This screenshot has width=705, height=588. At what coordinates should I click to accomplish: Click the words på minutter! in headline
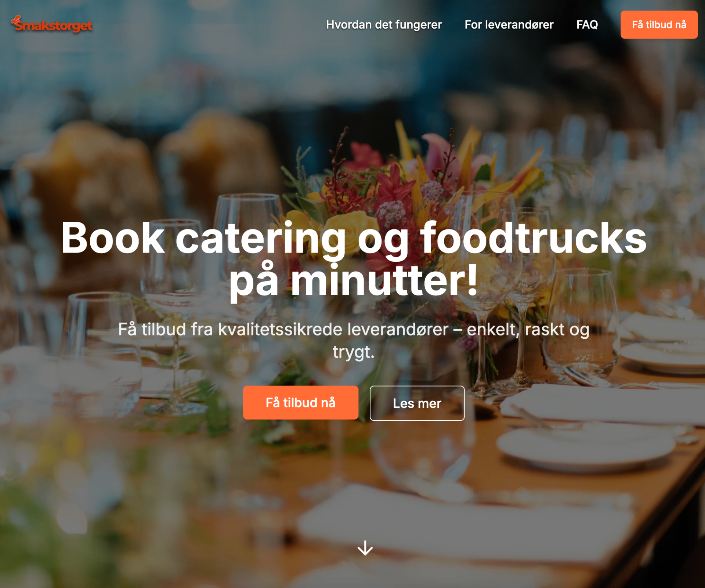(x=354, y=281)
